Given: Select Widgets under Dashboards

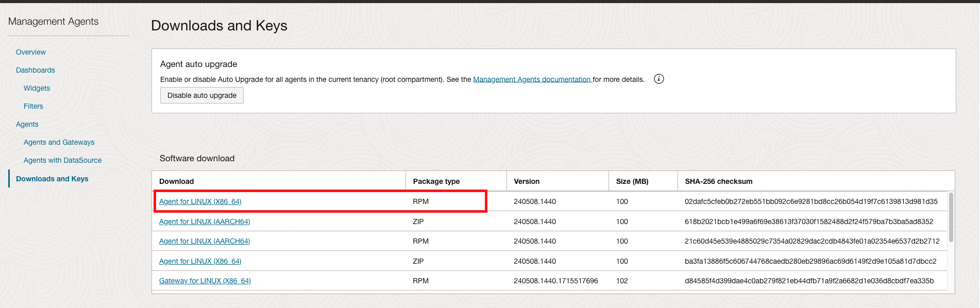Looking at the screenshot, I should [37, 88].
